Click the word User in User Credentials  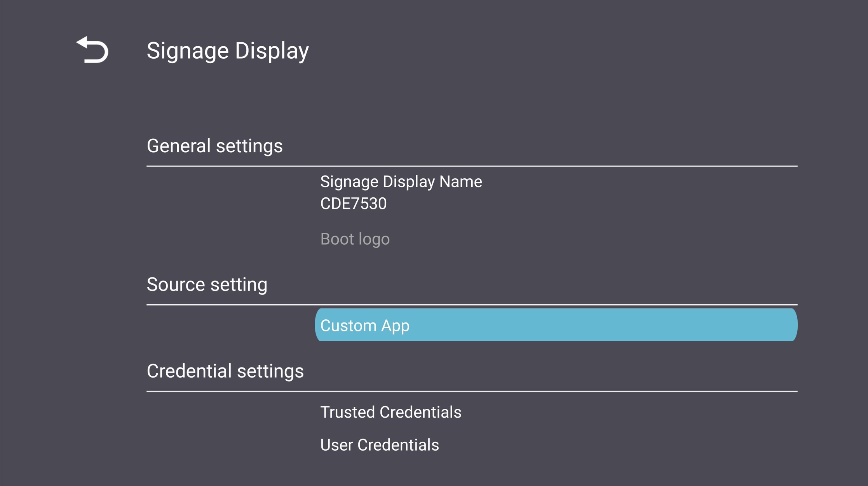point(336,445)
